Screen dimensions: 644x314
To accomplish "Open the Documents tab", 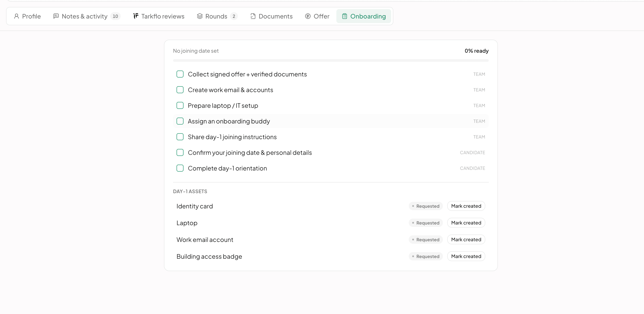I will click(271, 16).
